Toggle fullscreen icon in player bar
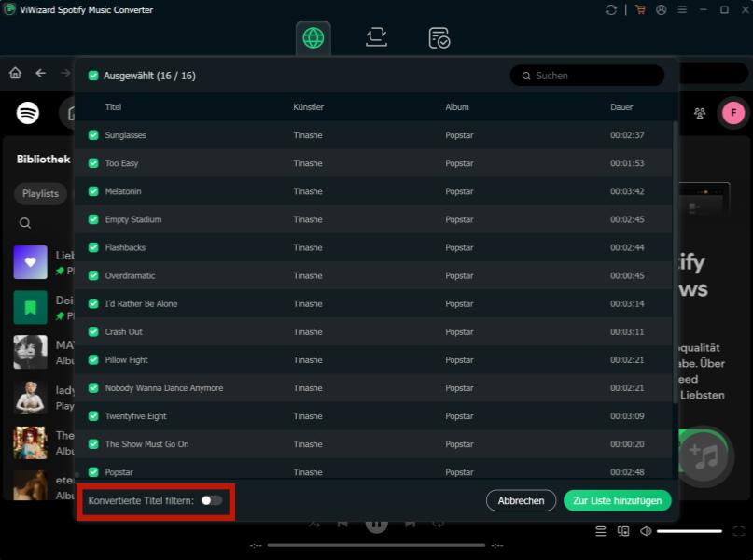This screenshot has height=560, width=753. [739, 531]
